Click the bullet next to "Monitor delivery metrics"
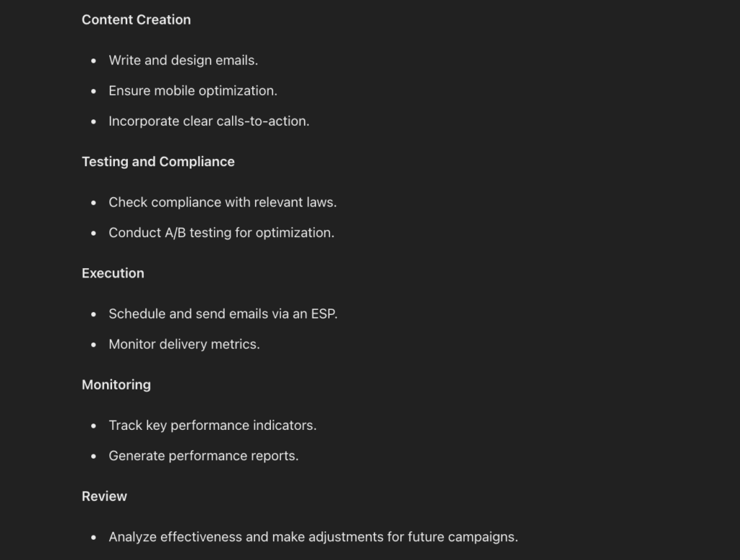The height and width of the screenshot is (560, 740). click(x=93, y=345)
